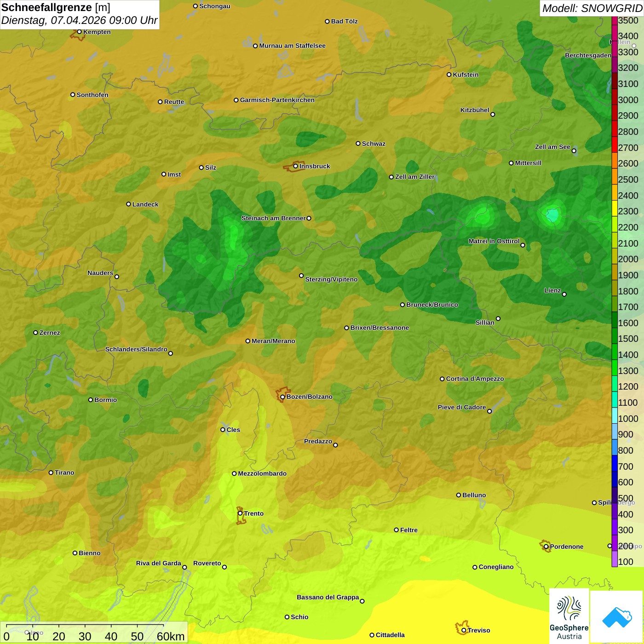The width and height of the screenshot is (644, 644).
Task: Click the Zernez label
Action: (50, 333)
